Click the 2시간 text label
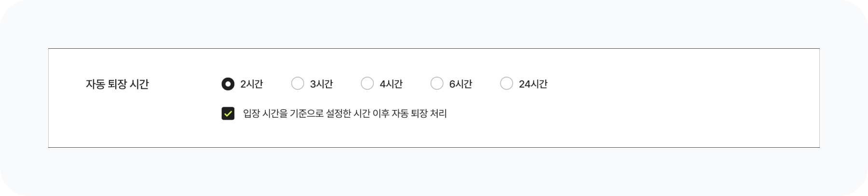Viewport: 868px width, 196px height. pos(251,84)
